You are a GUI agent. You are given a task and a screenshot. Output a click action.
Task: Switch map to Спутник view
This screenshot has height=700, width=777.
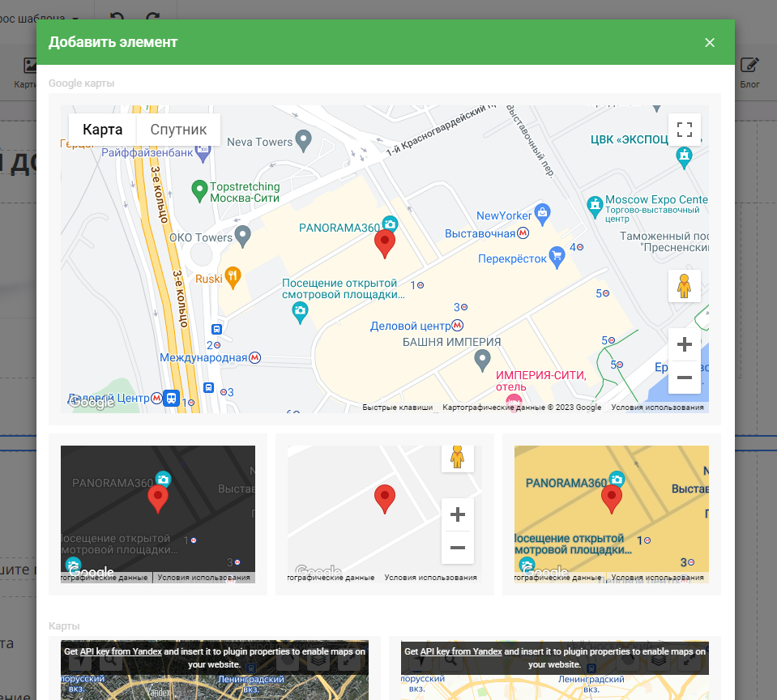[x=178, y=130]
